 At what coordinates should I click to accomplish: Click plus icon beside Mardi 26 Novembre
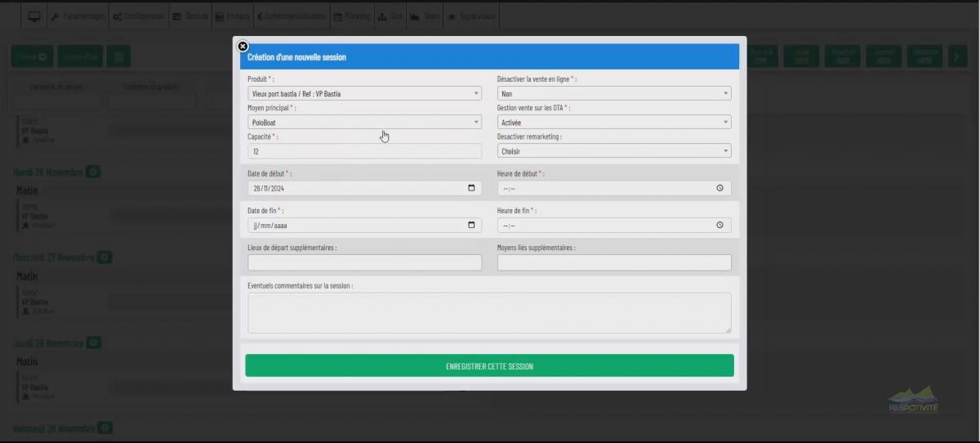click(x=94, y=172)
